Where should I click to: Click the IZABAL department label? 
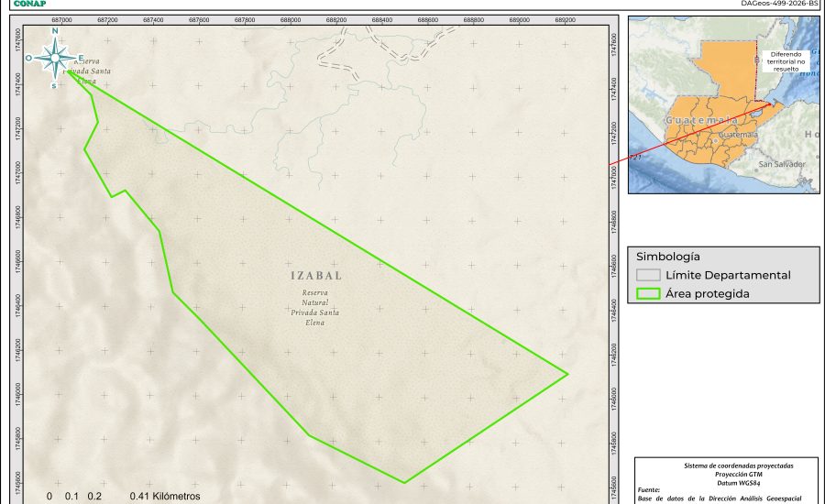click(316, 276)
